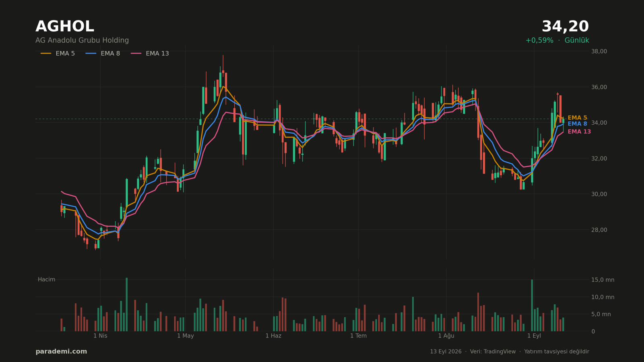Click the 1 Eyl date label
This screenshot has height=362, width=644.
point(534,336)
